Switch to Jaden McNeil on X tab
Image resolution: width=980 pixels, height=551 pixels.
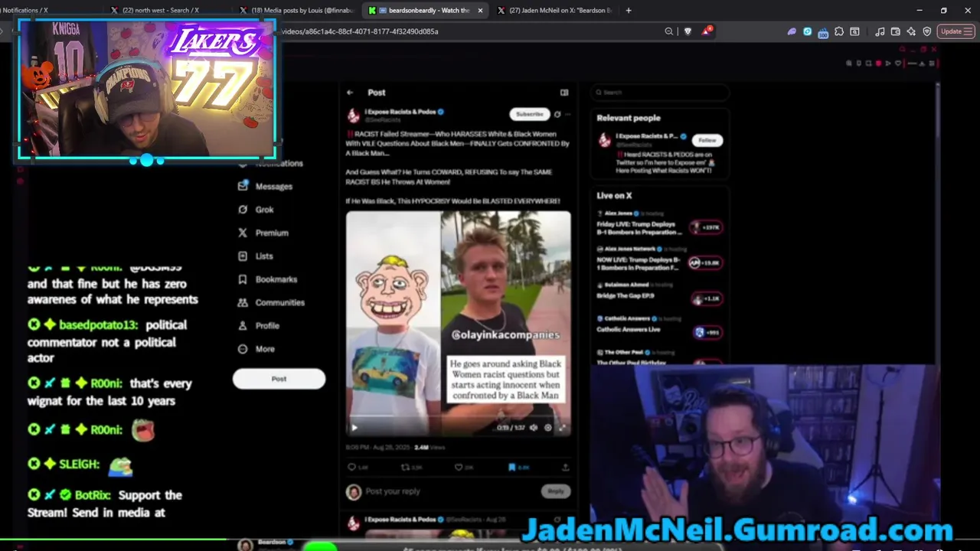(555, 11)
